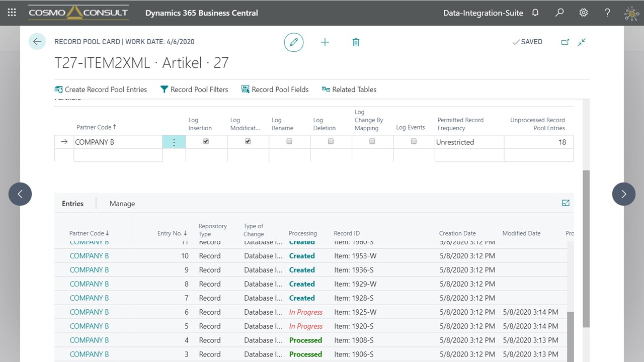
Task: Click the plus icon to add new record
Action: [325, 42]
